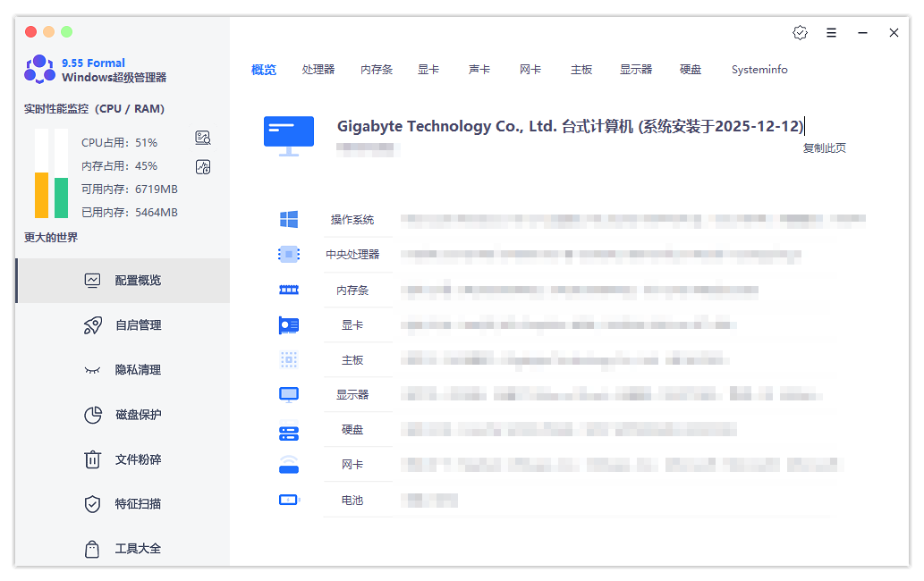Open the memory monitor icon beside 内存占用

[203, 166]
